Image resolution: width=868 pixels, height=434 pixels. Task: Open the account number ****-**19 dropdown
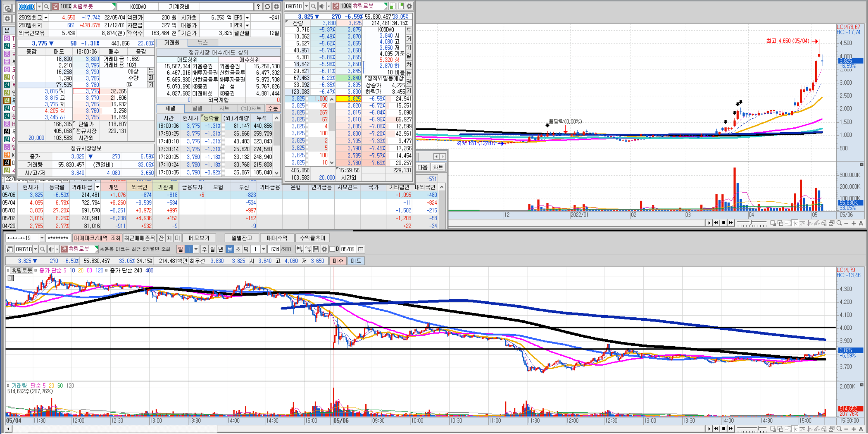click(x=42, y=238)
